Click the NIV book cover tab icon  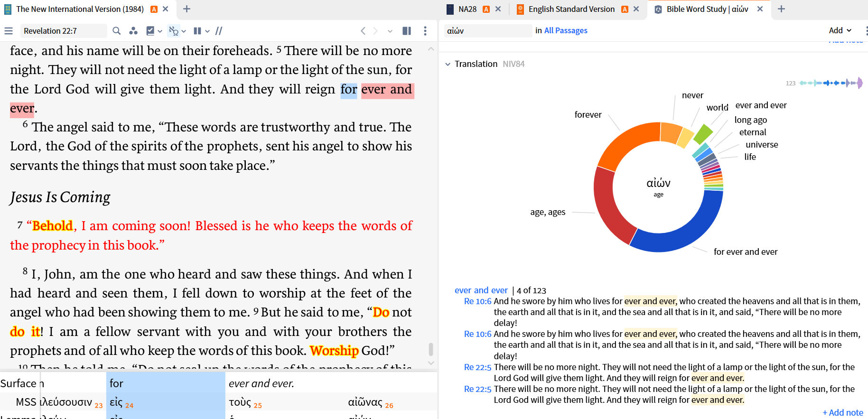tap(8, 9)
